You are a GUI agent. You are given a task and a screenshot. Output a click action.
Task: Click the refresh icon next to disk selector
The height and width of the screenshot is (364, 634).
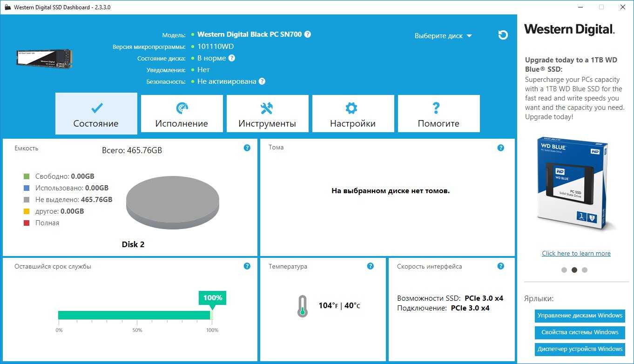tap(503, 35)
